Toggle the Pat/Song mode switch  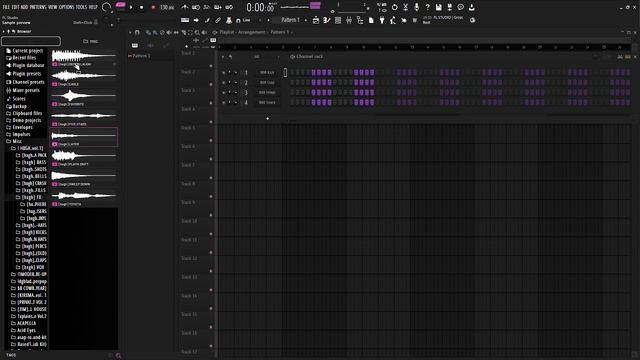pyautogui.click(x=120, y=6)
